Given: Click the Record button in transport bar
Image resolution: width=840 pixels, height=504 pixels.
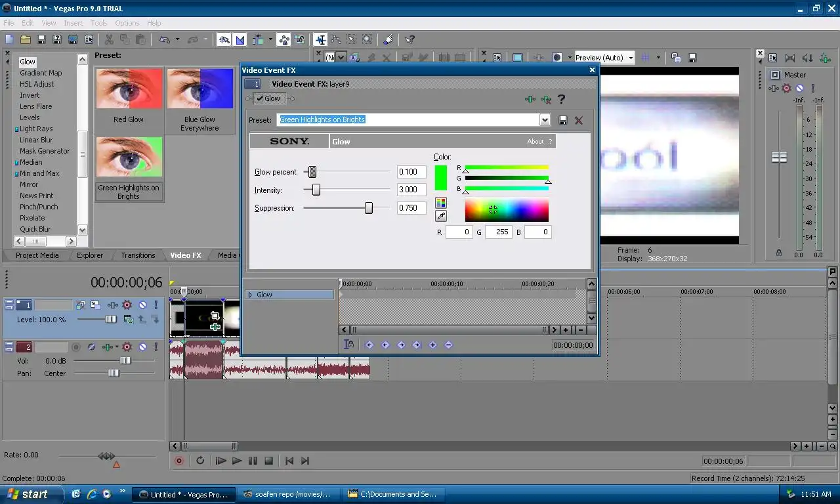Looking at the screenshot, I should [178, 461].
